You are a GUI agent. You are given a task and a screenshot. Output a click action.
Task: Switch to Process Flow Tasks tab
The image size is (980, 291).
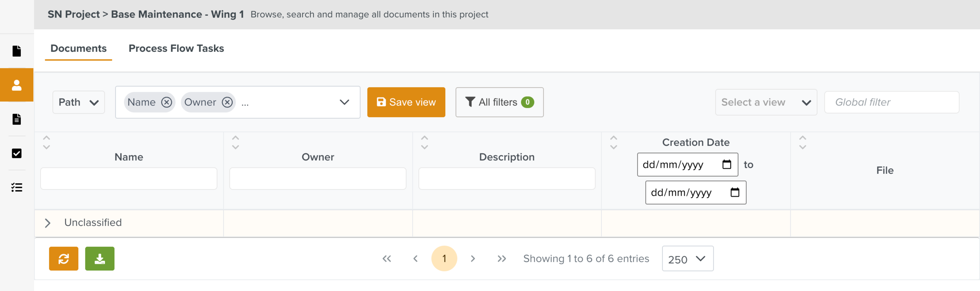(x=176, y=48)
